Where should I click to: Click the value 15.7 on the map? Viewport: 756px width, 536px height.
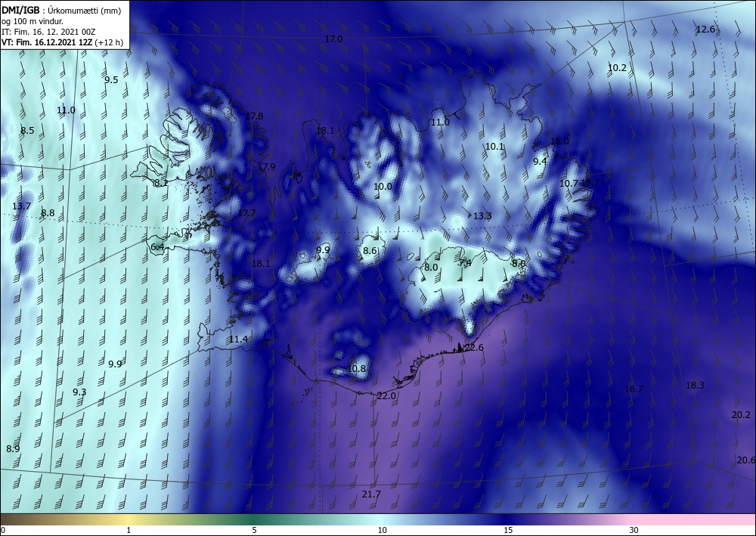590,183
